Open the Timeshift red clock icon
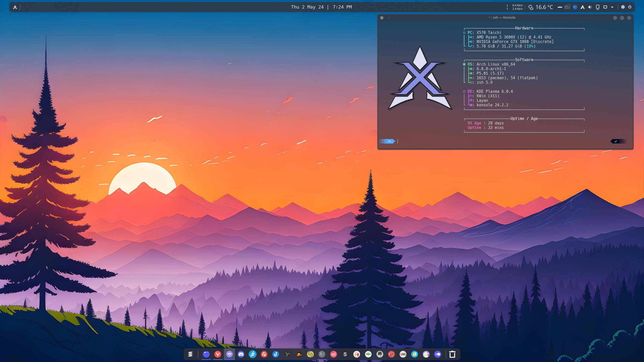This screenshot has width=644, height=362. [391, 354]
